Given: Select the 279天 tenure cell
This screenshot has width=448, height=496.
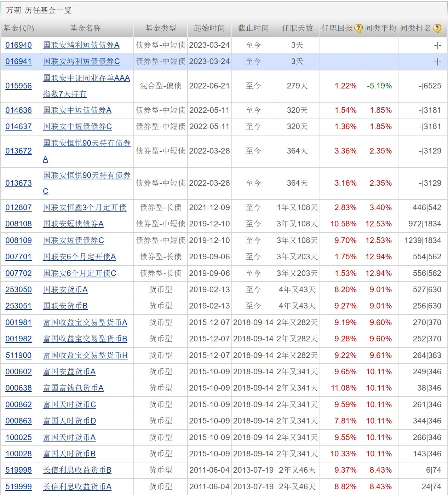Looking at the screenshot, I should point(297,86).
